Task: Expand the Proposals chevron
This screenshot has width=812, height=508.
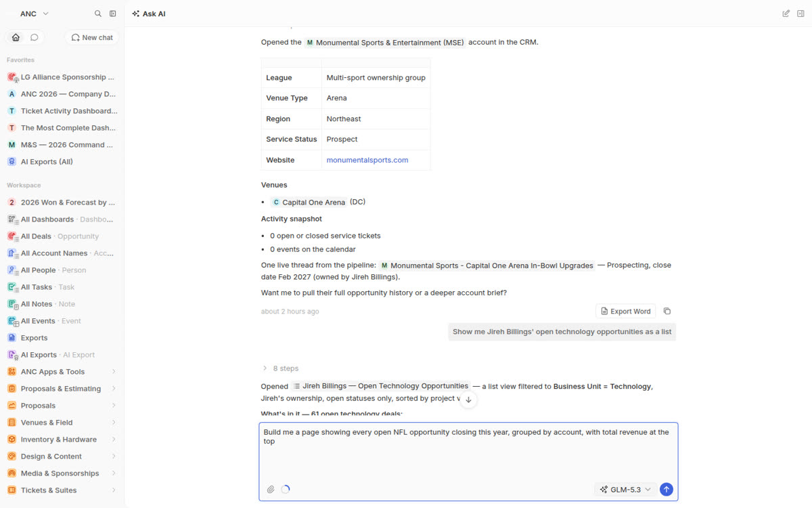Action: point(114,406)
